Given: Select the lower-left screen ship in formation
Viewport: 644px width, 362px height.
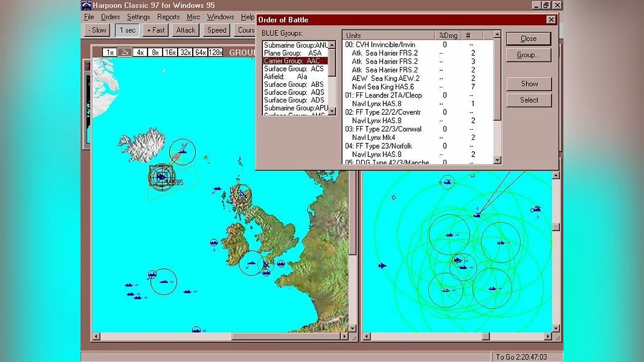Looking at the screenshot, I should click(445, 290).
